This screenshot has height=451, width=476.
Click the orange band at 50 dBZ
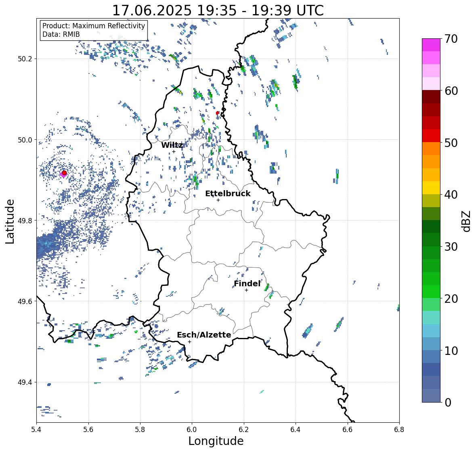[x=431, y=149]
